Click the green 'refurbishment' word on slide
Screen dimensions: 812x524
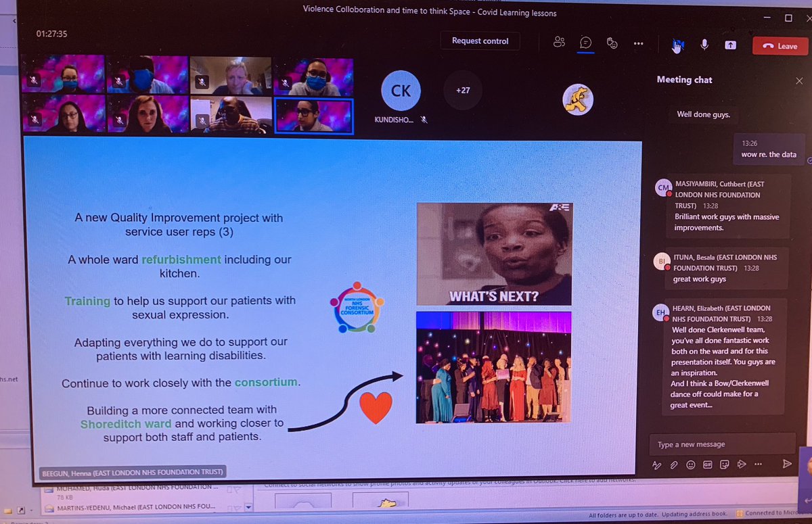point(181,259)
